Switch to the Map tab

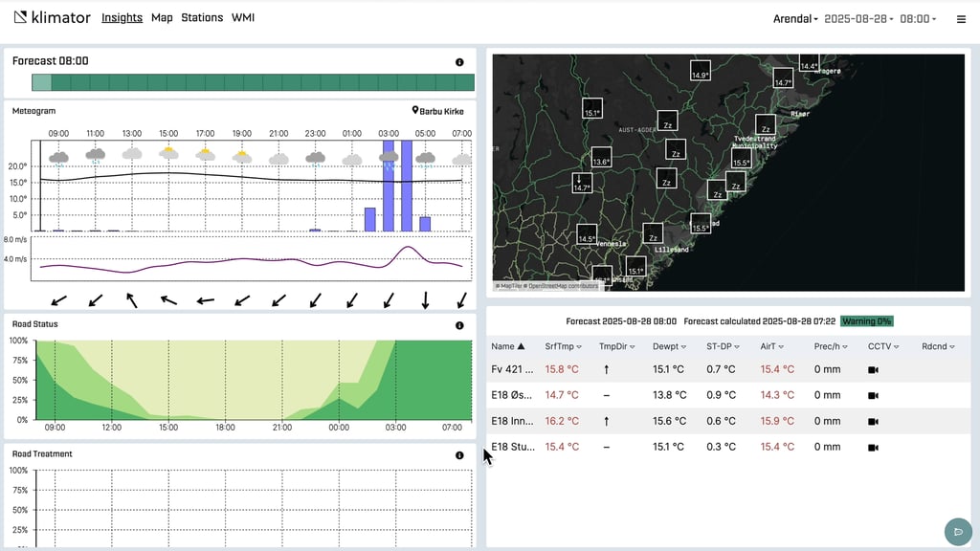click(162, 18)
